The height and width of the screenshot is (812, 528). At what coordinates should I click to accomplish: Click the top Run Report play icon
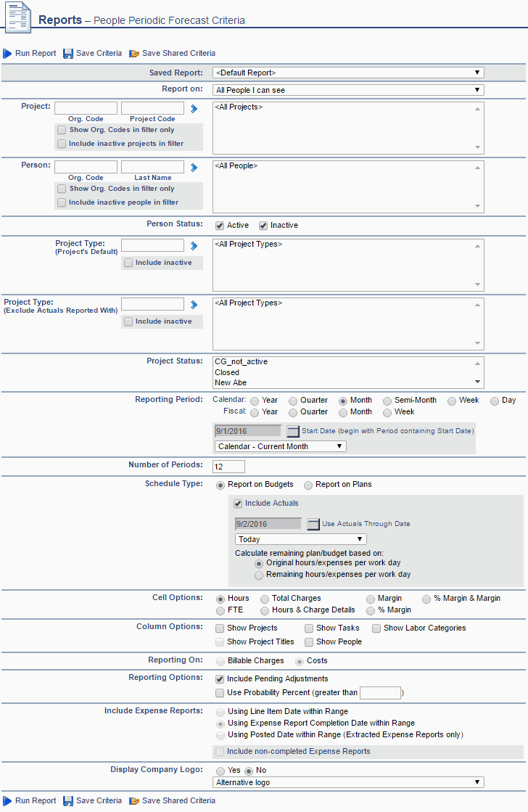7,54
